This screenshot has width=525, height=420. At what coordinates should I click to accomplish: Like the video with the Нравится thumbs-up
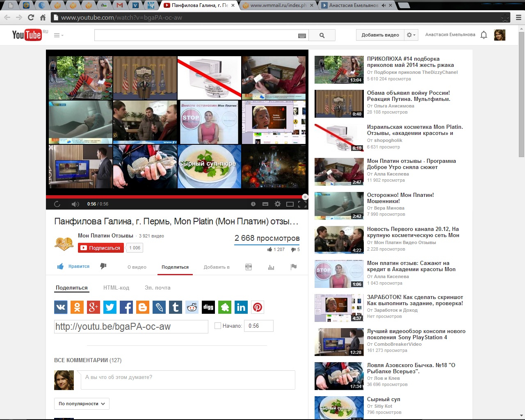pyautogui.click(x=73, y=267)
